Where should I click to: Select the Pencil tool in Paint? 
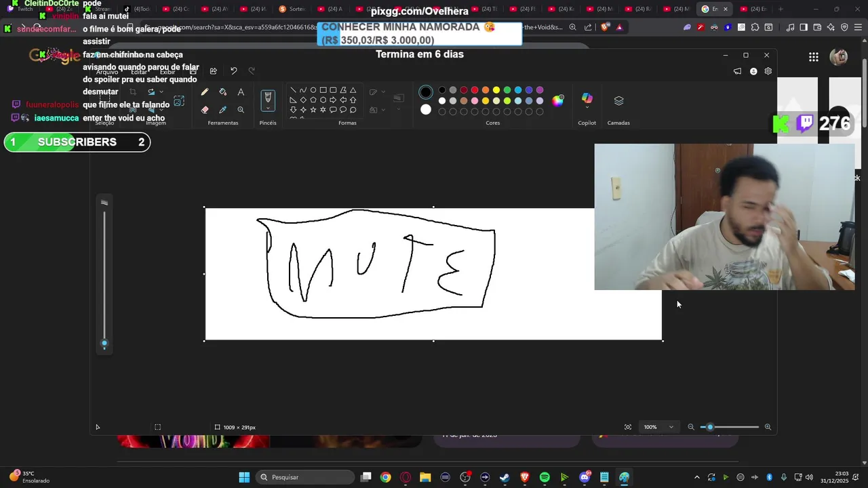[205, 92]
